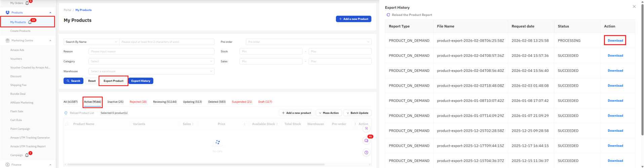Open the chat bubble icon with 45 badge
The width and height of the screenshot is (644, 168).
366,141
